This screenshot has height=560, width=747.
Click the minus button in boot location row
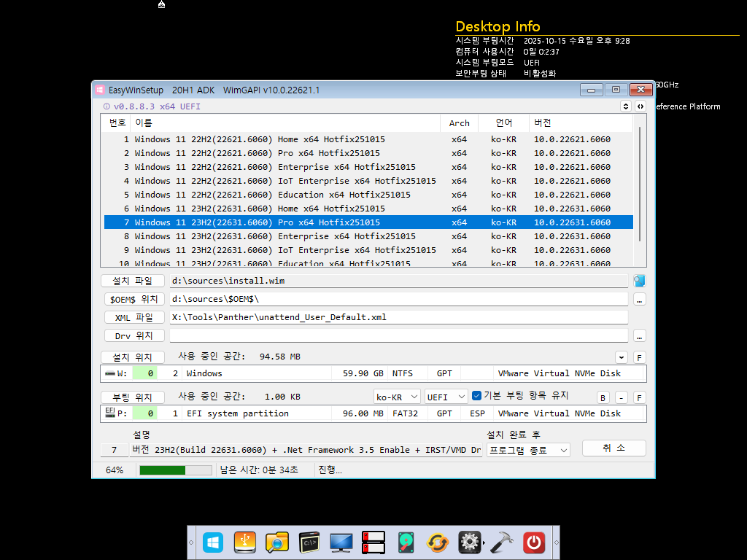622,397
